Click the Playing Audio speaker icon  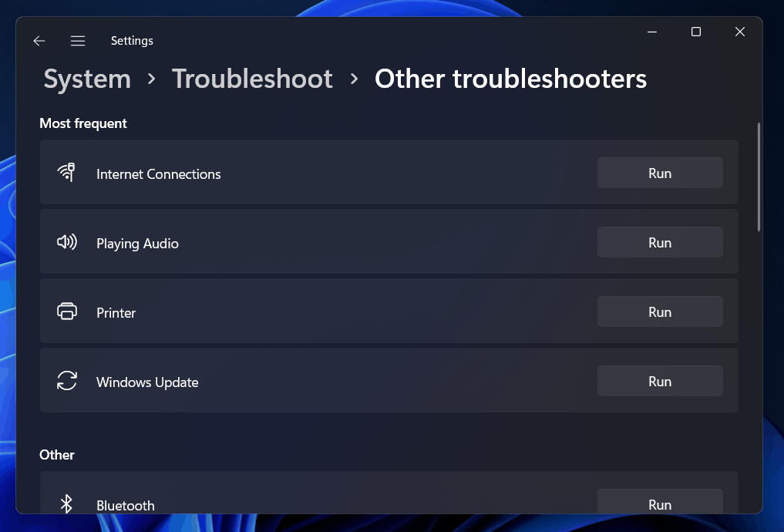pos(67,242)
